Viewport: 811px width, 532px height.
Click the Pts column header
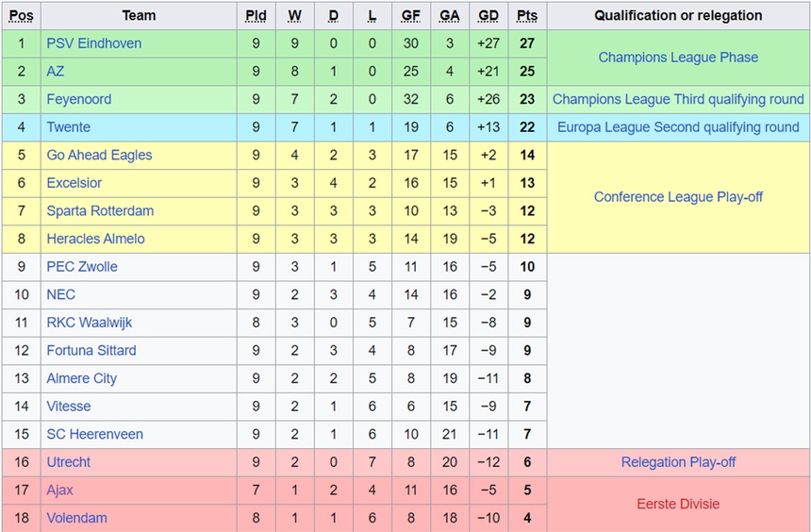pyautogui.click(x=526, y=15)
